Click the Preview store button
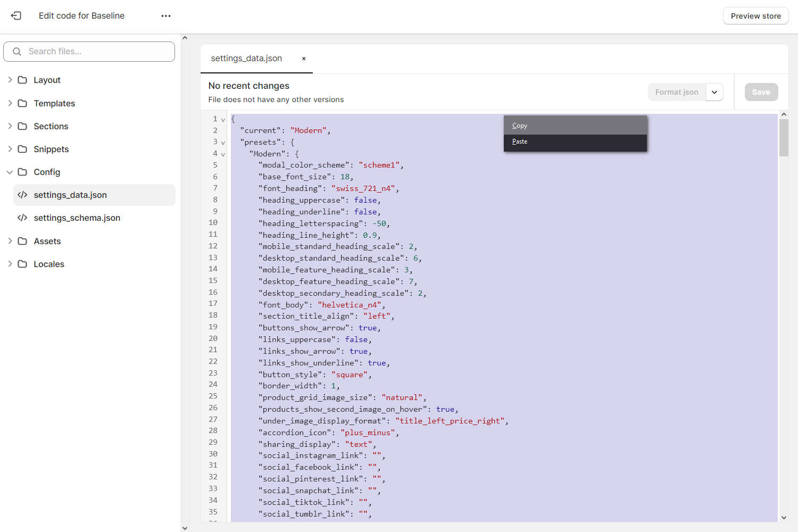This screenshot has height=532, width=798. coord(755,15)
